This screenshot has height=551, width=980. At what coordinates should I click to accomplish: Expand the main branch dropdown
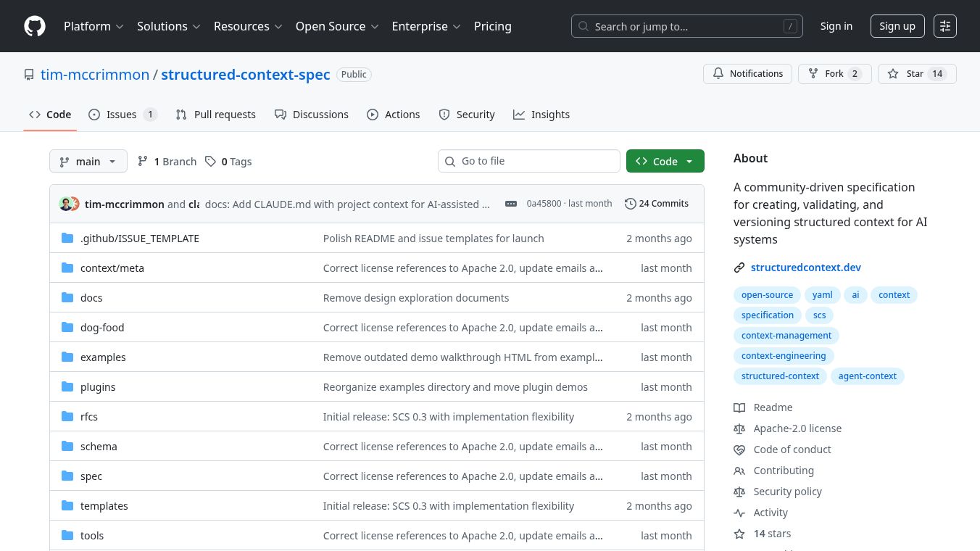coord(88,162)
